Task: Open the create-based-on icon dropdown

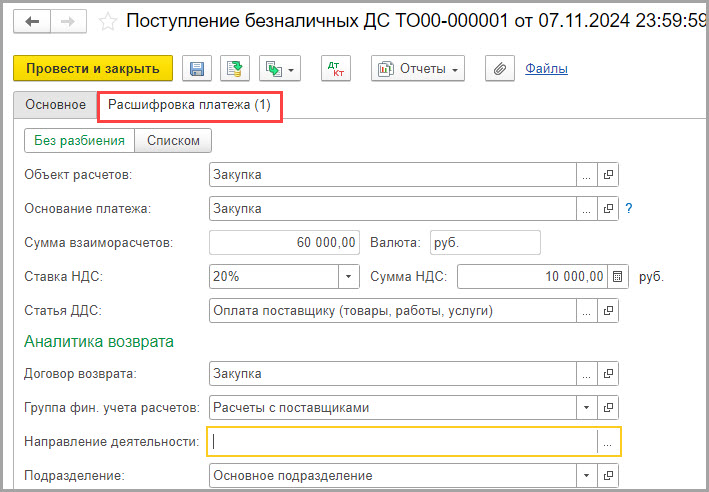Action: coord(280,69)
